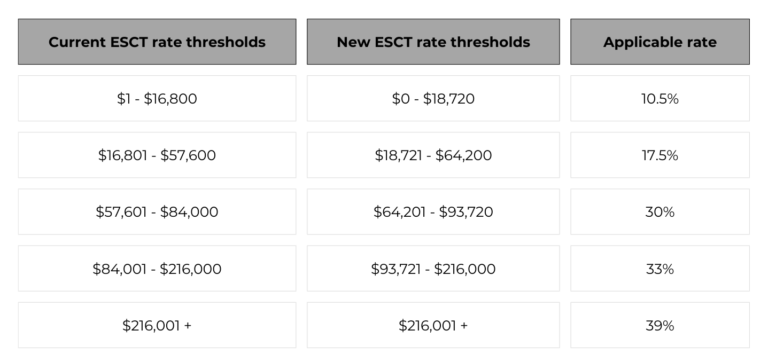Select the 10.5% rate cell
Screen dimensions: 768x362
(x=660, y=98)
